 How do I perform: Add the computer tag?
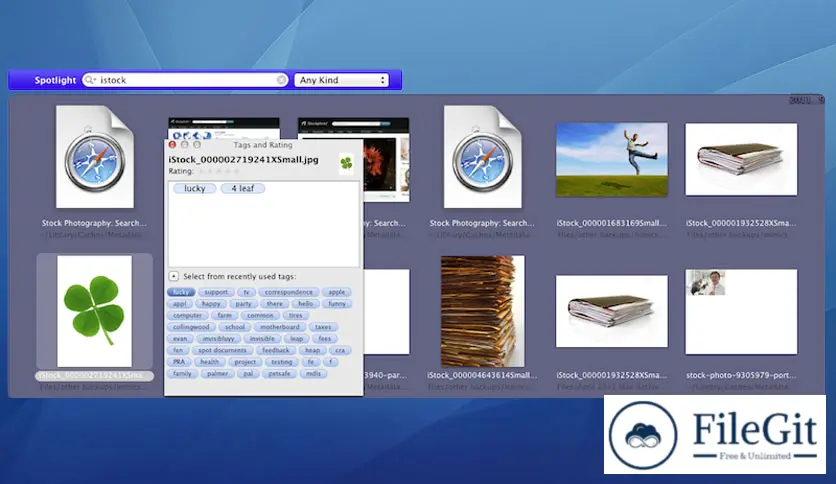187,316
